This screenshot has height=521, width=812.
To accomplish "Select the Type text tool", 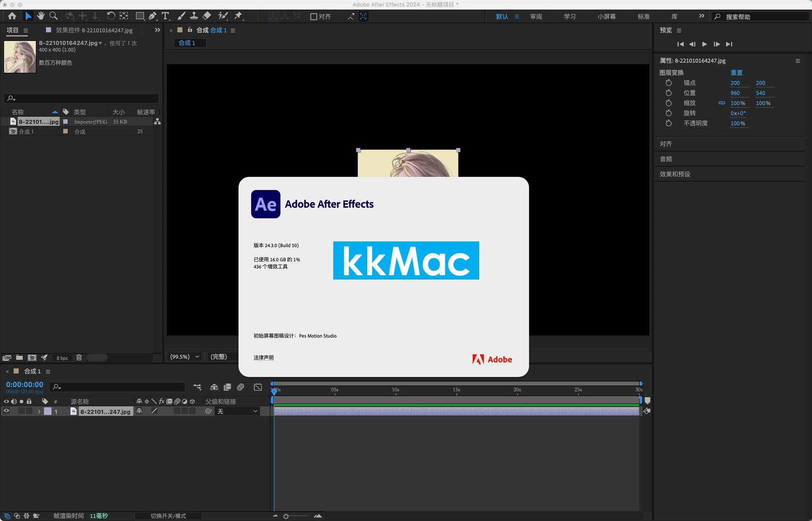I will (165, 16).
